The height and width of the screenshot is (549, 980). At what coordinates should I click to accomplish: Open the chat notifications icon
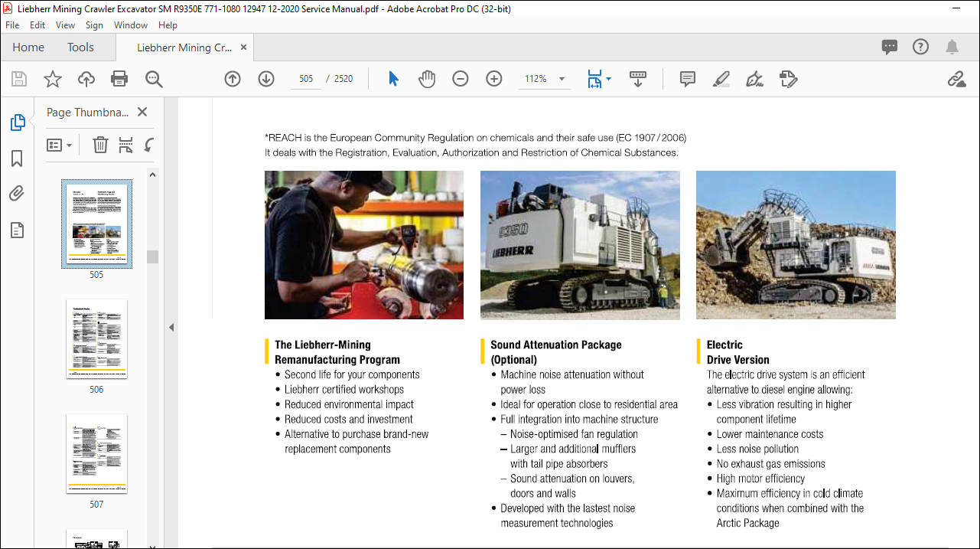[890, 47]
